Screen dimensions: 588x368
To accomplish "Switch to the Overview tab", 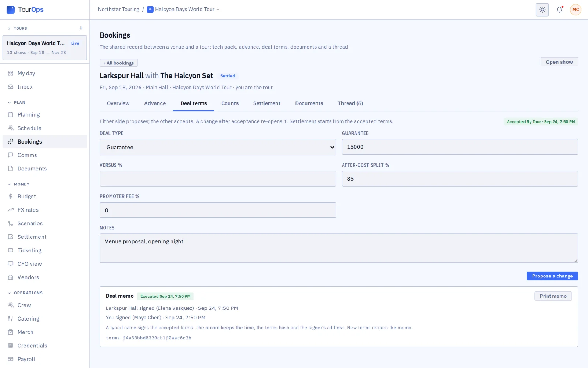I will pos(118,103).
